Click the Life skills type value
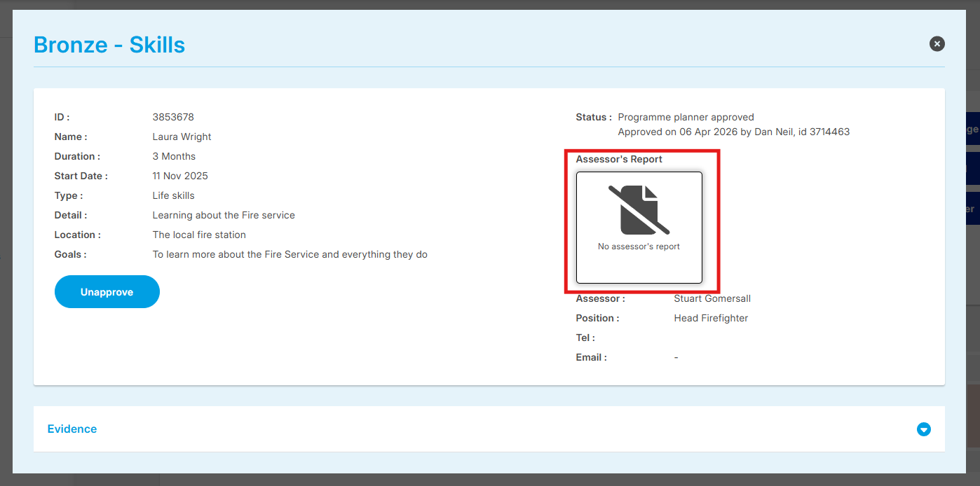 (173, 195)
